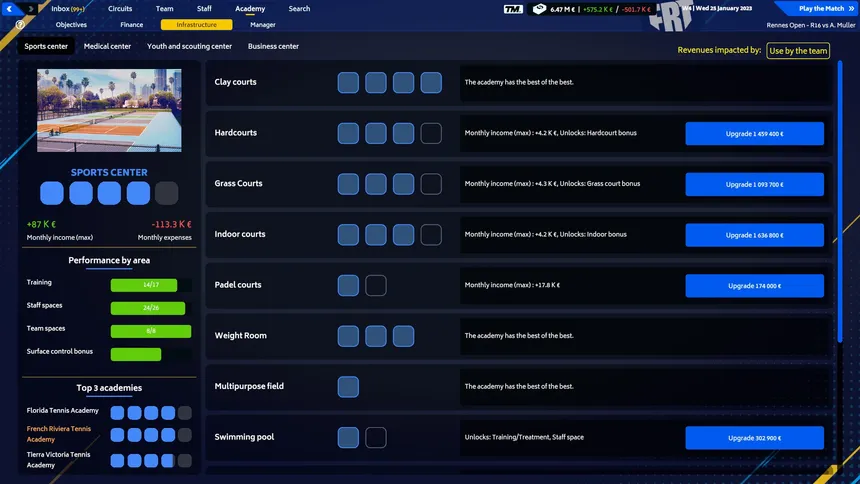Click the Top 3 academies heading
The width and height of the screenshot is (860, 484).
(x=109, y=387)
